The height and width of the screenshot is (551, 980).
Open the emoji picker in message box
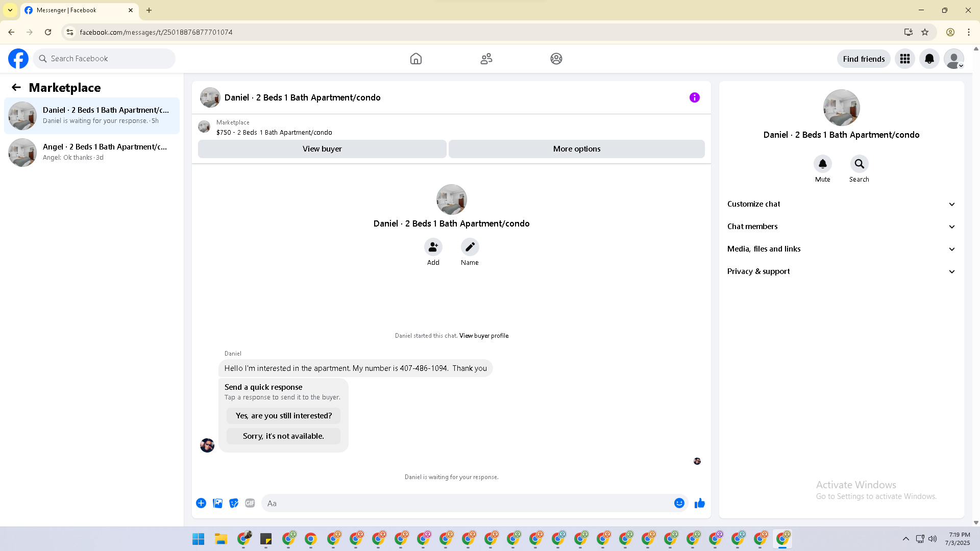click(679, 503)
